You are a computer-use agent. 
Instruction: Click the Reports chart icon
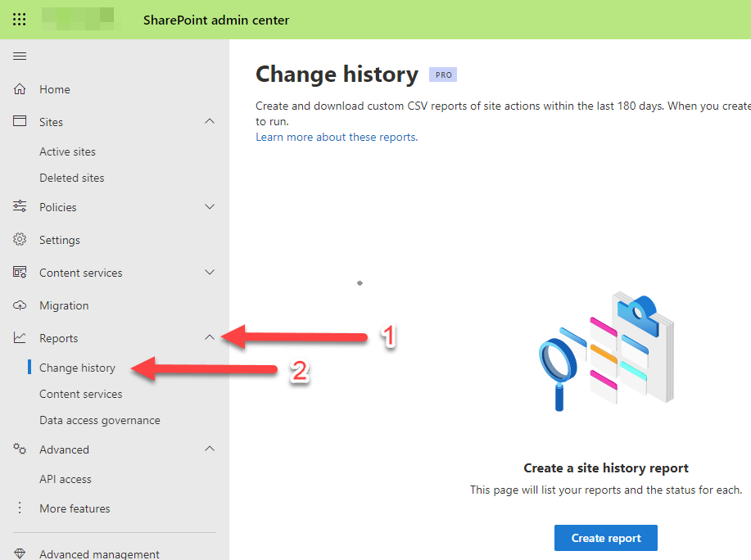coord(20,337)
